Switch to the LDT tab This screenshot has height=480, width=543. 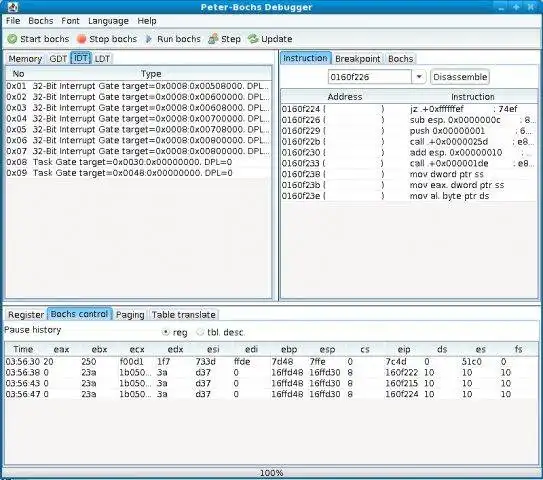click(x=102, y=59)
